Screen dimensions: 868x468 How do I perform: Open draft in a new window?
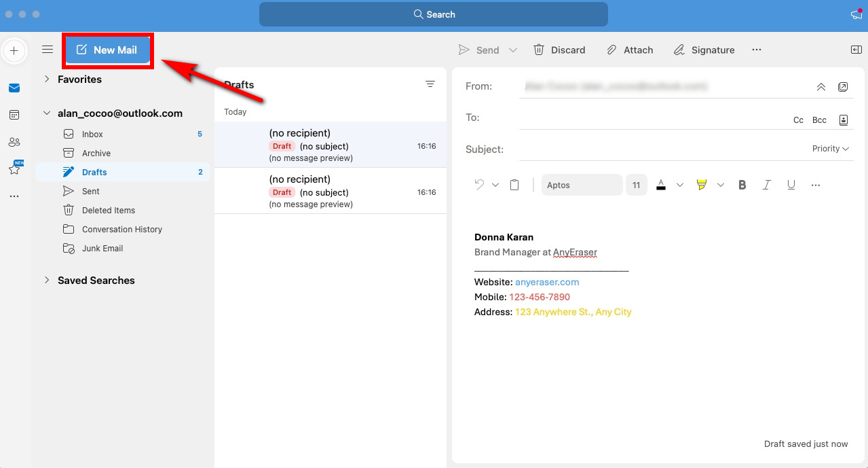pyautogui.click(x=843, y=87)
